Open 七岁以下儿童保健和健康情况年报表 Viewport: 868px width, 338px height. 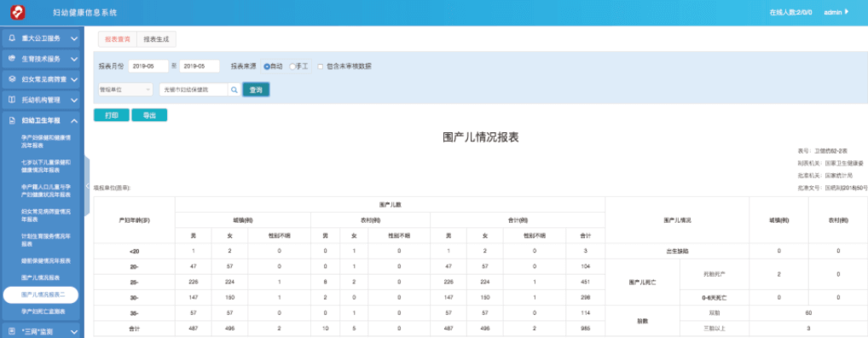click(46, 166)
